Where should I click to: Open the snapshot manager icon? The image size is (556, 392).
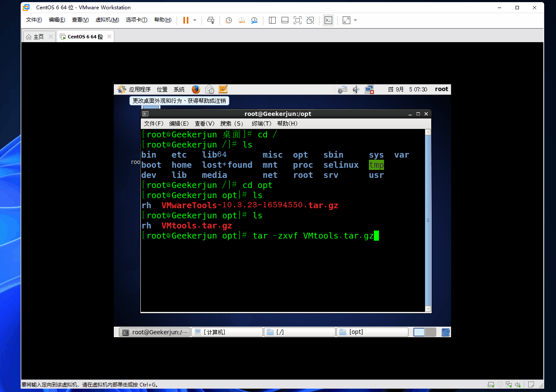[x=254, y=20]
